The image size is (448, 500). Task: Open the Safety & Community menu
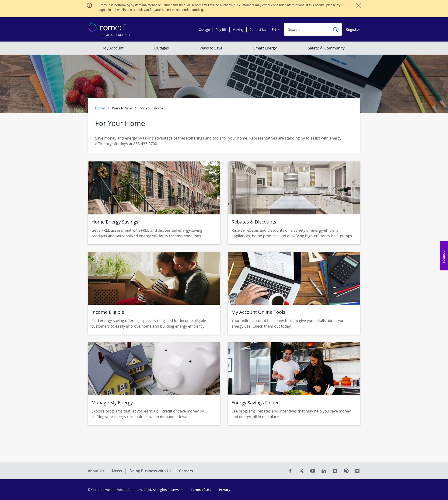pyautogui.click(x=326, y=48)
